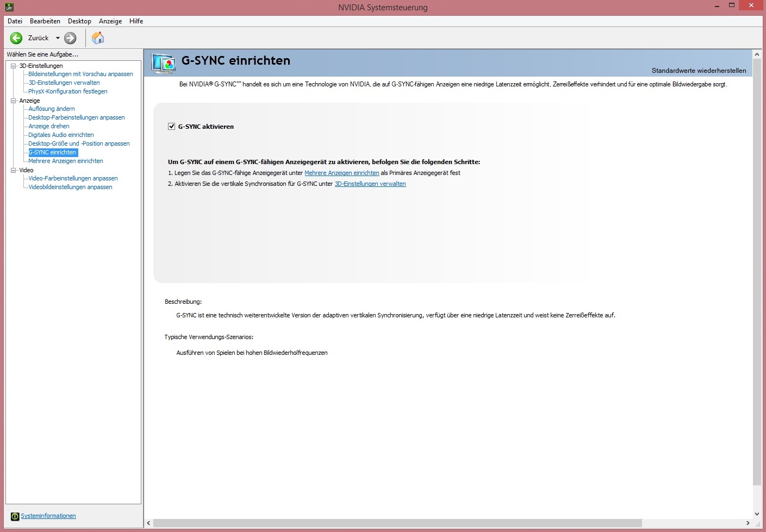Select Desktop-Farbeinstellungen anpassen

pos(77,117)
